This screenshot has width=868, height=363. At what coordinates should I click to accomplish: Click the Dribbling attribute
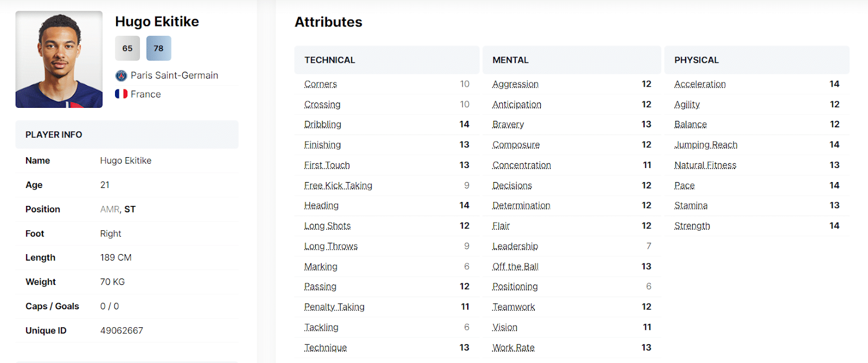[322, 124]
